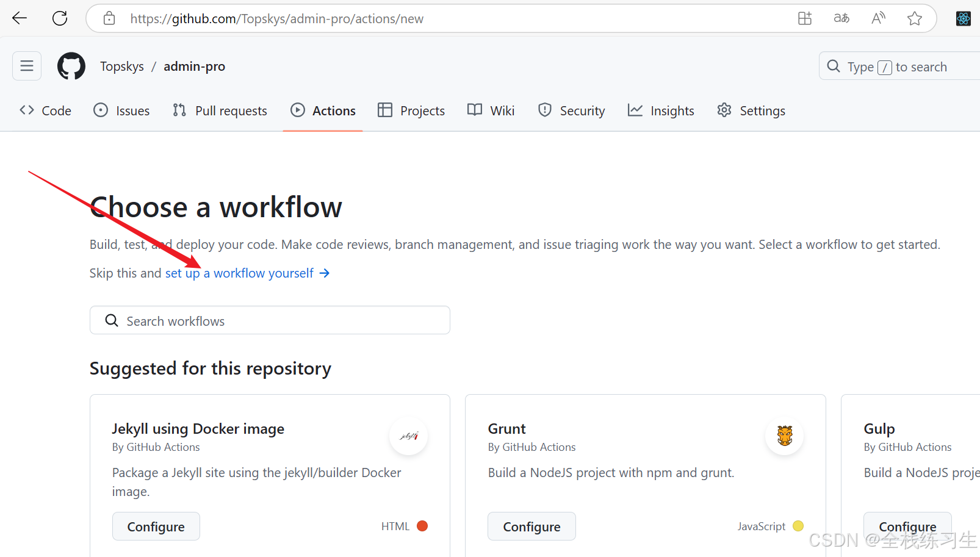Click the Jekyll using Docker image title
Image resolution: width=980 pixels, height=557 pixels.
point(198,429)
